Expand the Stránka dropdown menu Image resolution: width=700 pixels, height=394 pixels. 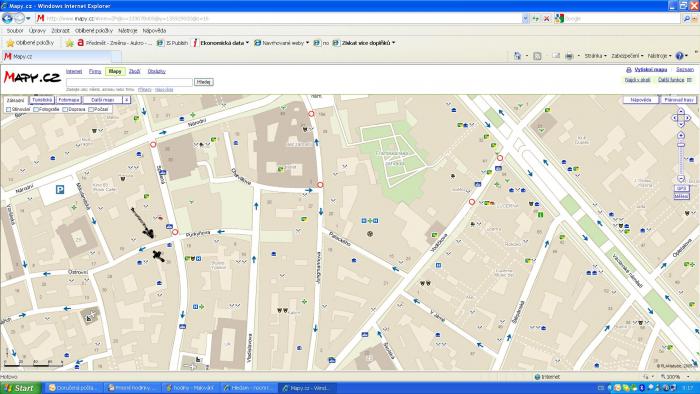(596, 56)
